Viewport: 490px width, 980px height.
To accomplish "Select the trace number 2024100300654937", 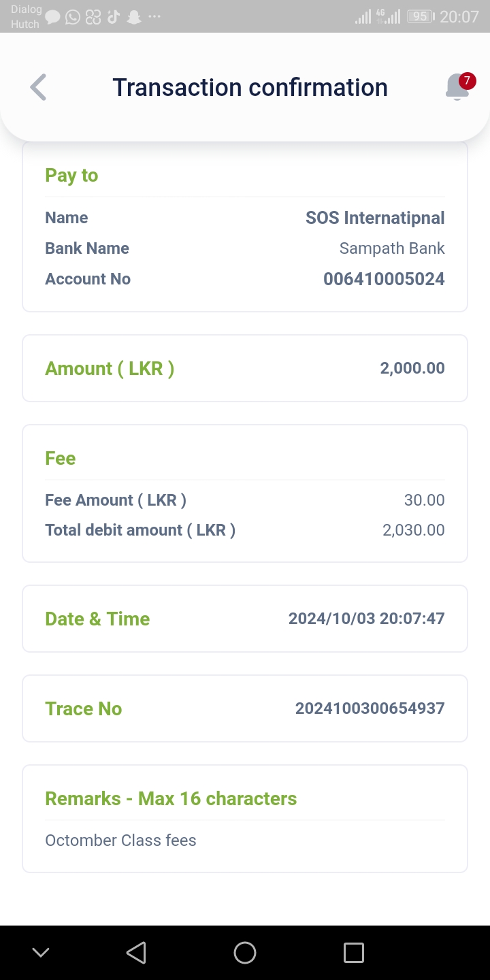I will click(370, 708).
